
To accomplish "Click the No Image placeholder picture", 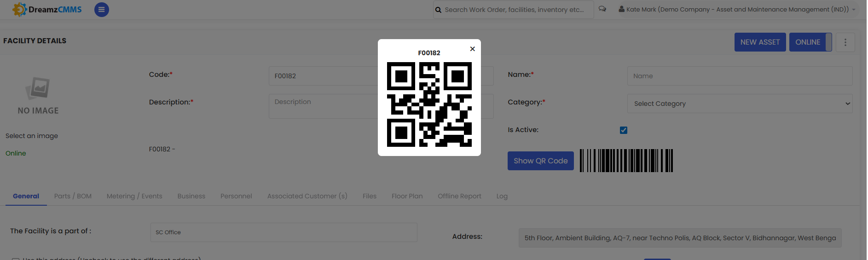I will pos(38,96).
